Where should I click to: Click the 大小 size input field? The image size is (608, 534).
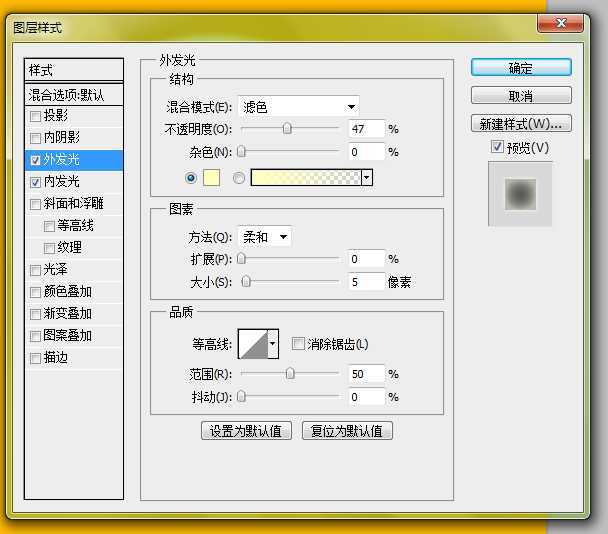pos(366,282)
